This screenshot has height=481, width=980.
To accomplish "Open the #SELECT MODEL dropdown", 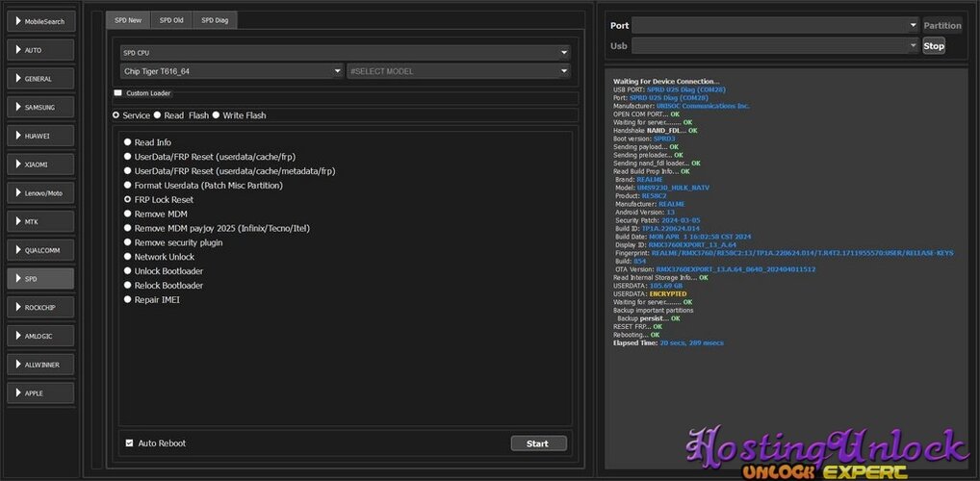I will [x=459, y=71].
